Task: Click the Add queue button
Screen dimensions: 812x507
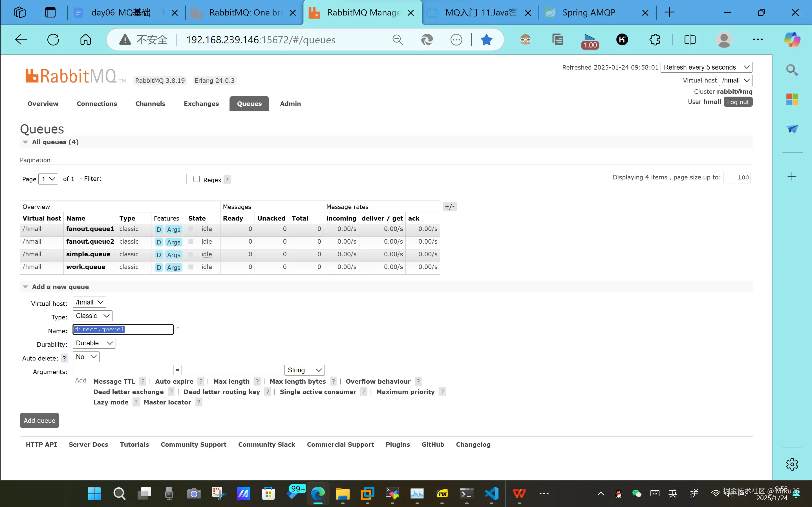Action: (39, 421)
